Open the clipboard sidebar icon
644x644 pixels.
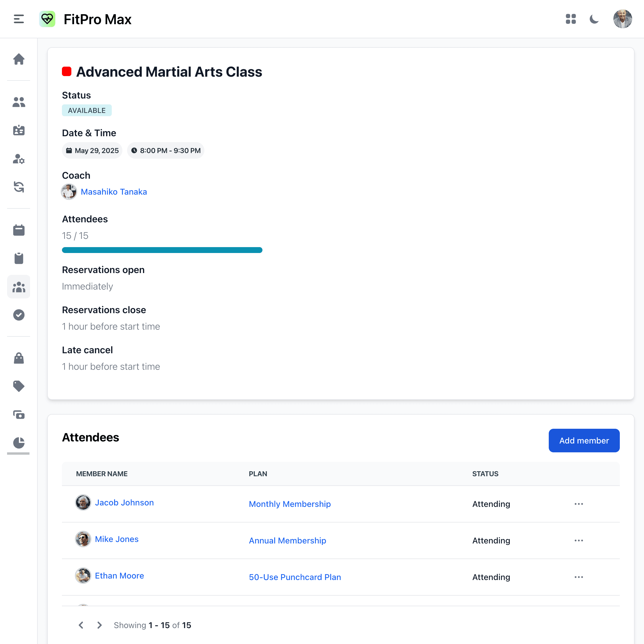pos(19,258)
